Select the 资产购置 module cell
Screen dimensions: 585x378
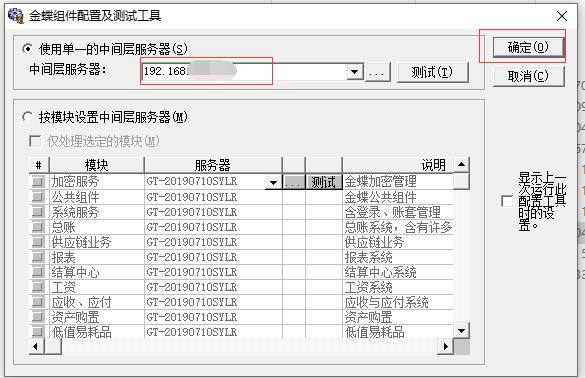(97, 317)
